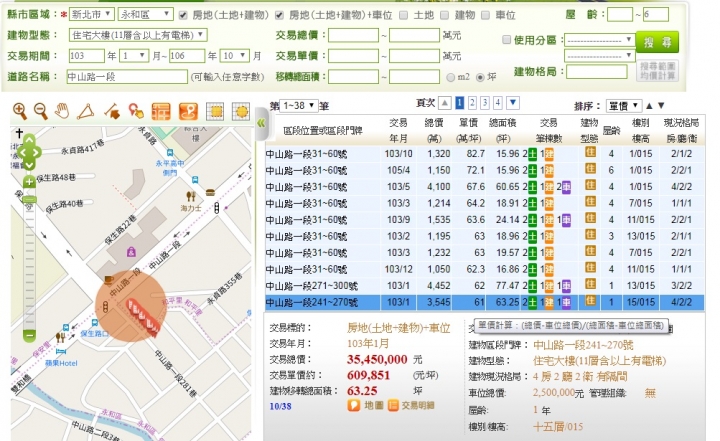Open the 建物型態 building type dropdown

click(x=138, y=34)
